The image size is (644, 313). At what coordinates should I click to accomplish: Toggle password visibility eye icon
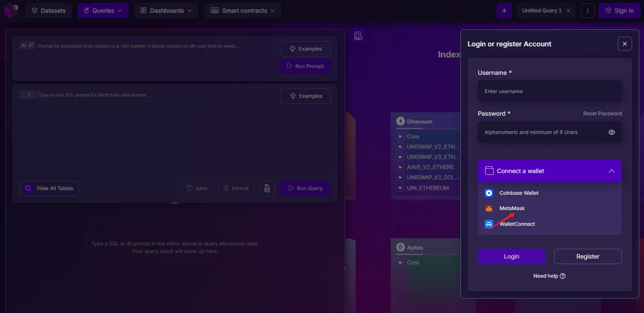tap(611, 132)
